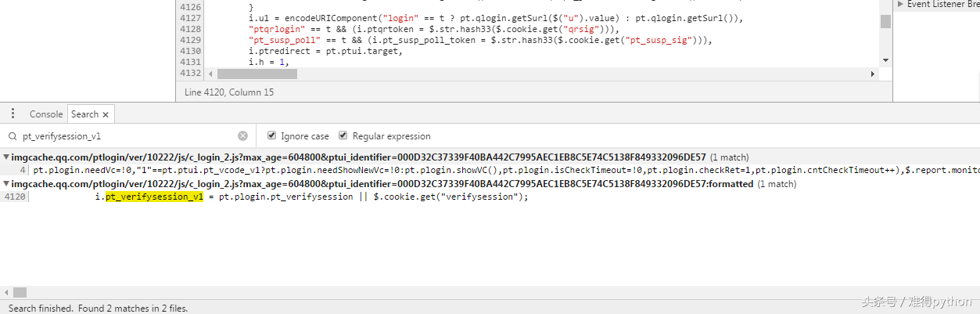The height and width of the screenshot is (314, 980).
Task: Select the Search drawer tab
Action: coord(84,114)
